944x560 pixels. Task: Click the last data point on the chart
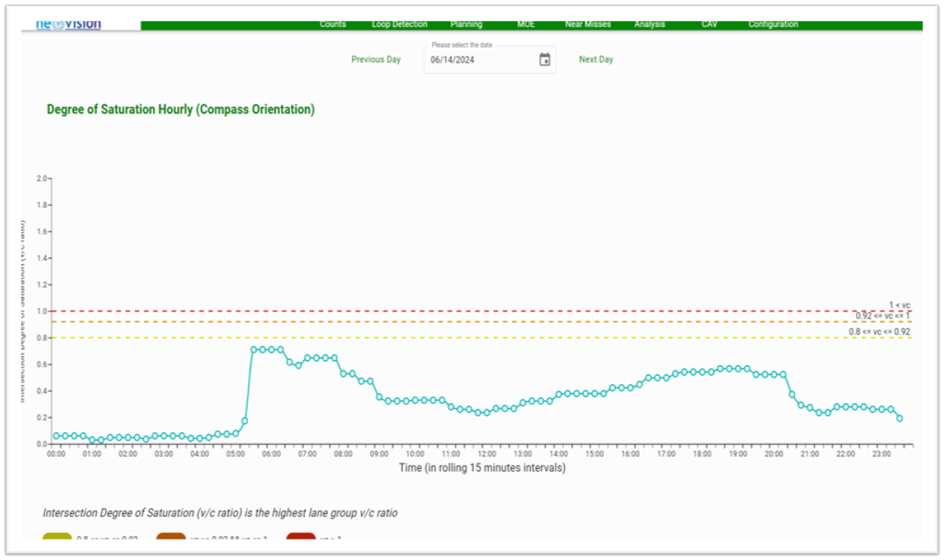coord(900,418)
